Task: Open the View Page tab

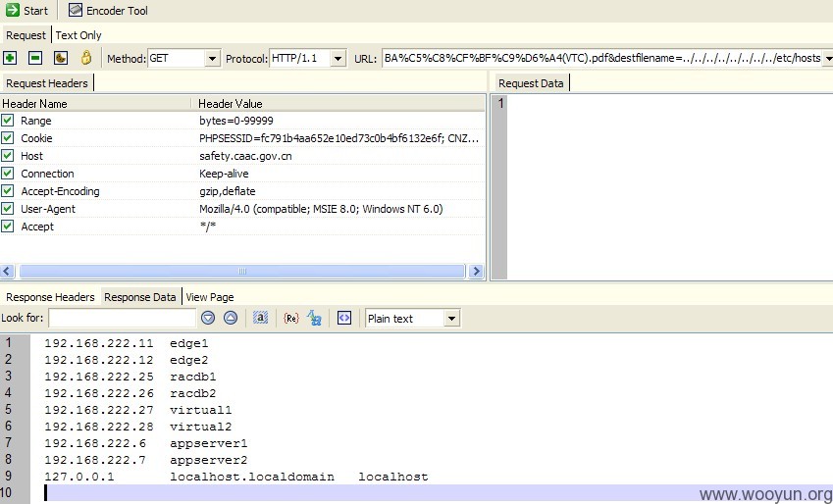Action: point(210,297)
